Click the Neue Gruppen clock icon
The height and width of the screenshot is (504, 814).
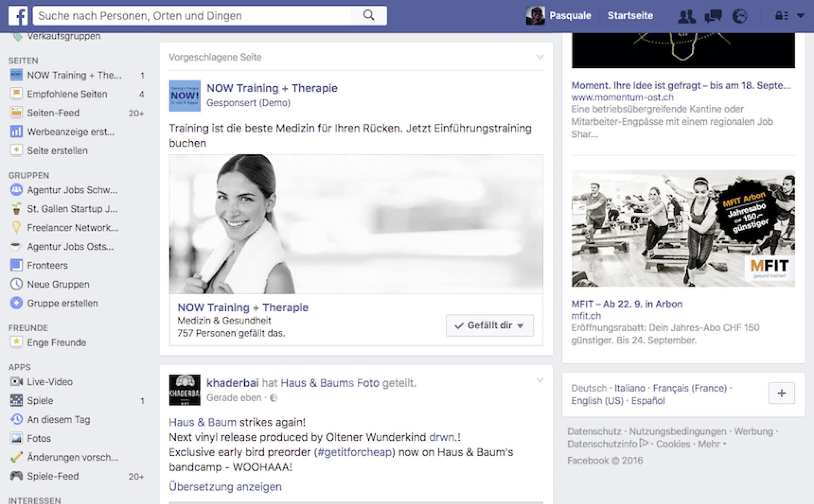click(16, 284)
